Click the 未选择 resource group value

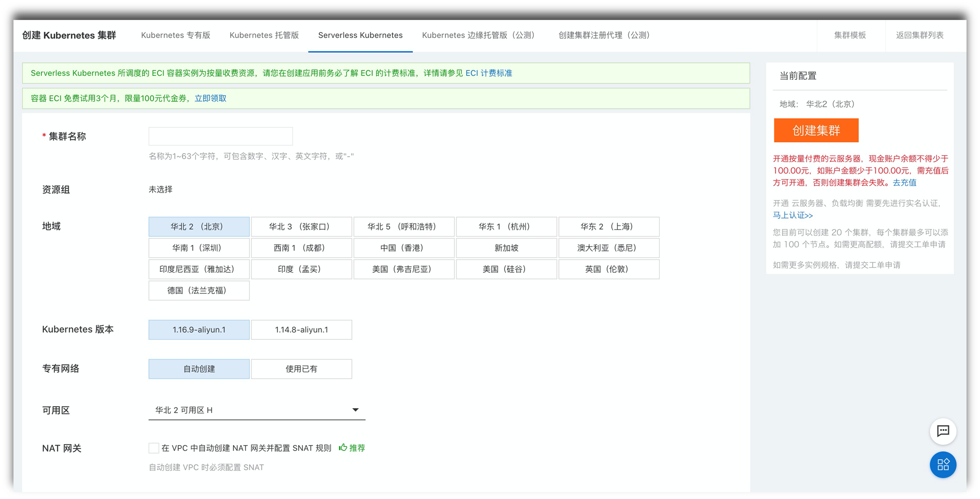pos(161,190)
